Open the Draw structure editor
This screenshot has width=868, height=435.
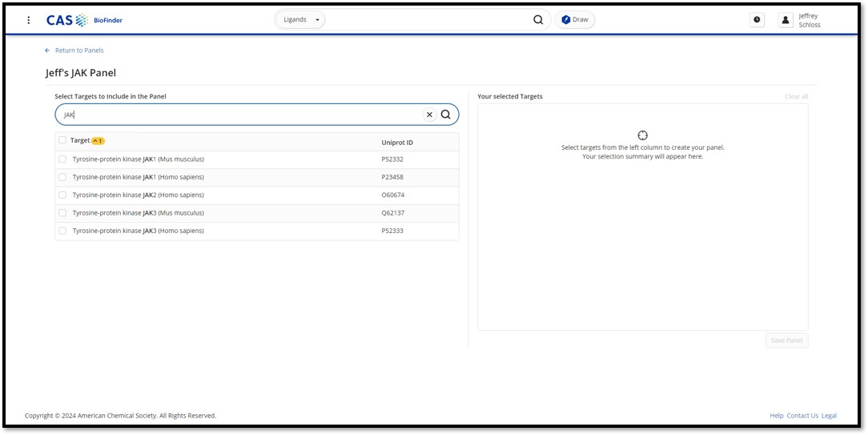pyautogui.click(x=575, y=20)
